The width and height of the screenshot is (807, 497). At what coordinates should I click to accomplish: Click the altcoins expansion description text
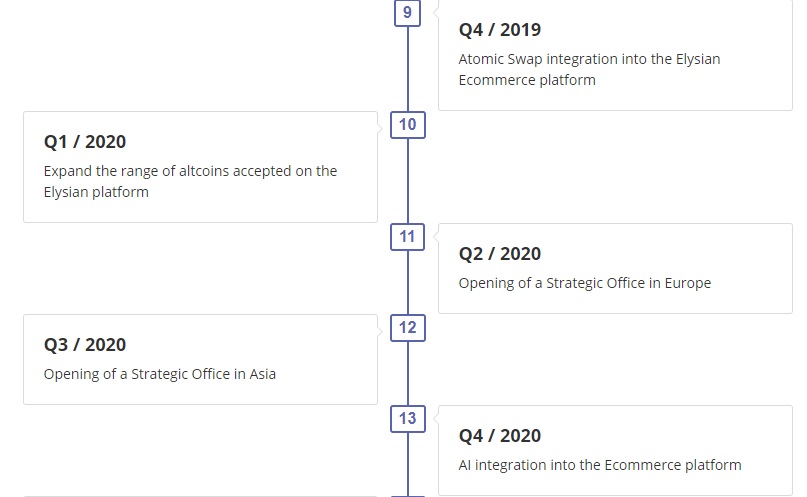coord(190,181)
